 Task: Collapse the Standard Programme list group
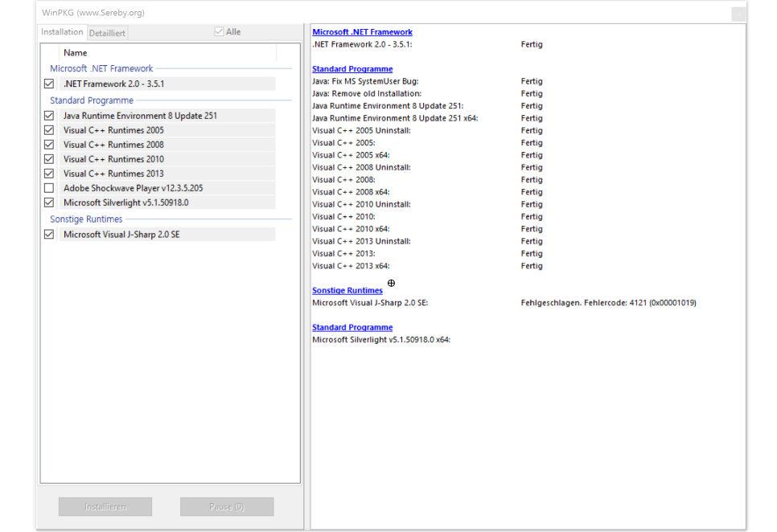coord(92,100)
